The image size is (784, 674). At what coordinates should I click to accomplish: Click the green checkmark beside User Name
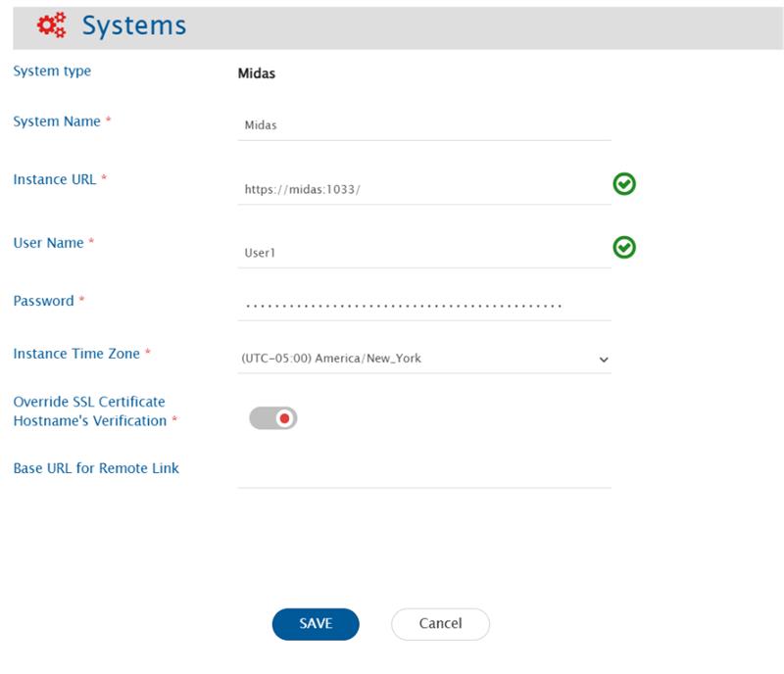point(624,249)
